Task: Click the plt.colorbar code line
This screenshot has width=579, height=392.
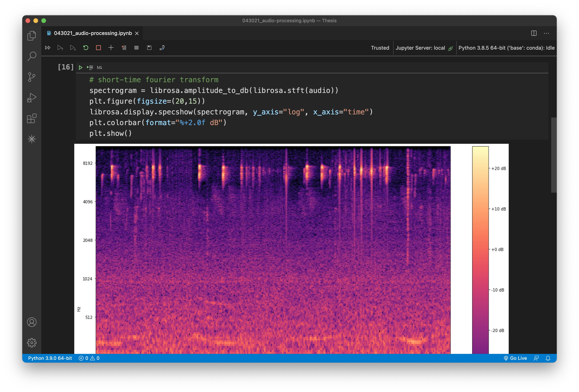Action: click(158, 123)
